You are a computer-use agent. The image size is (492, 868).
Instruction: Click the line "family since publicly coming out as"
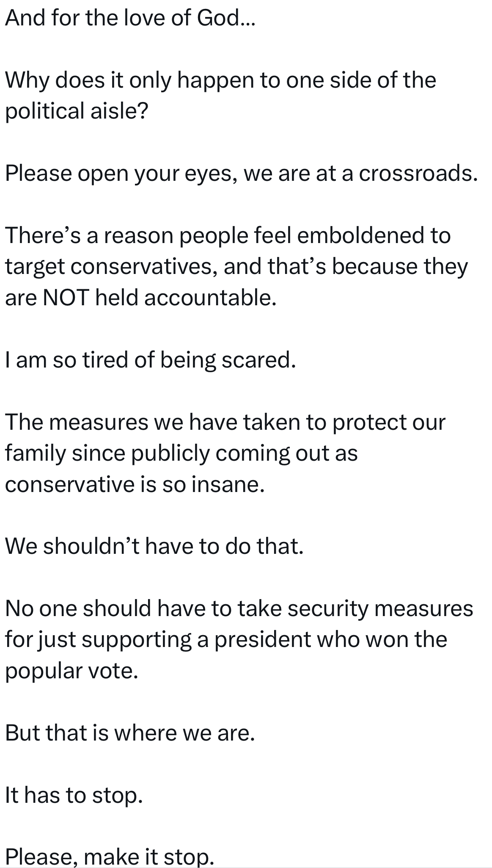coord(181,453)
